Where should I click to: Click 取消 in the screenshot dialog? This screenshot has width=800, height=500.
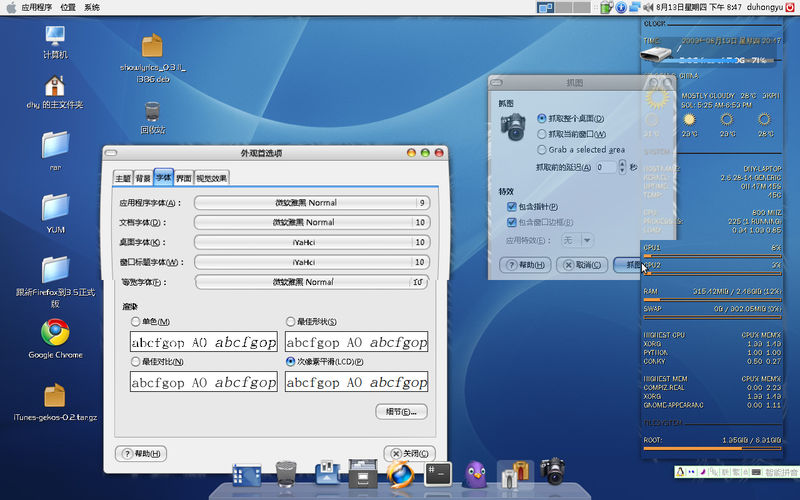583,265
